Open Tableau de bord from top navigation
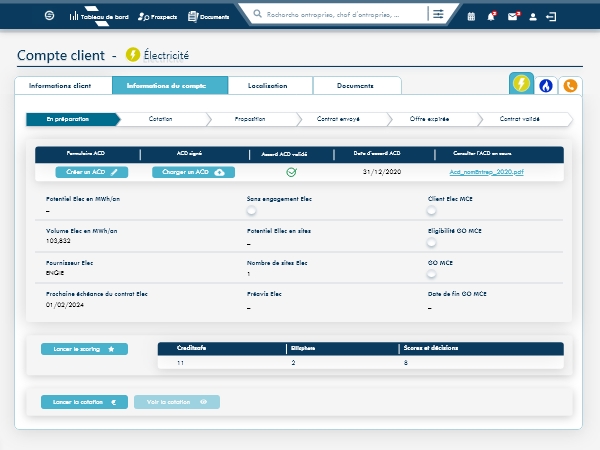 pos(99,16)
